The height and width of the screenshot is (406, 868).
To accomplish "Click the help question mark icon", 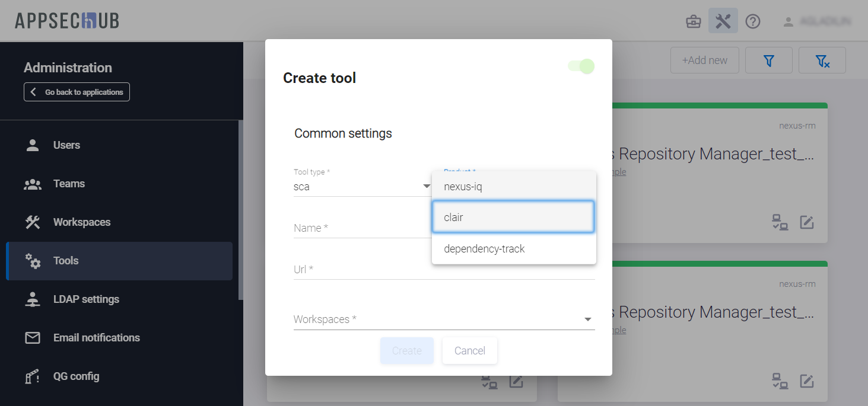I will [x=753, y=22].
